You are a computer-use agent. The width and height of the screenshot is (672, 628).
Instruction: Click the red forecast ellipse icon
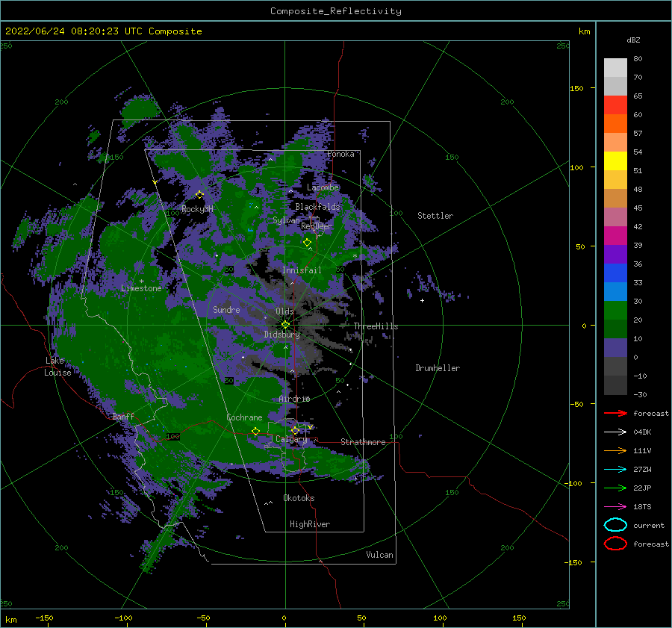pyautogui.click(x=615, y=544)
